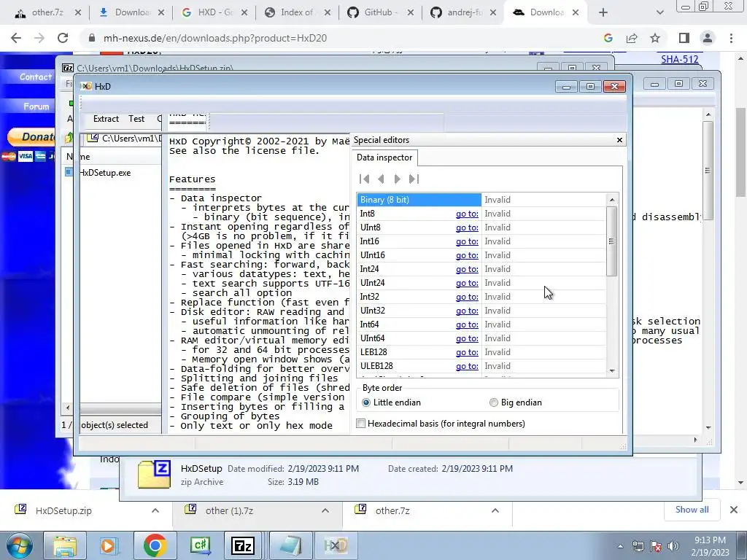Click go to link for ULEB128
The height and width of the screenshot is (560, 747).
467,366
